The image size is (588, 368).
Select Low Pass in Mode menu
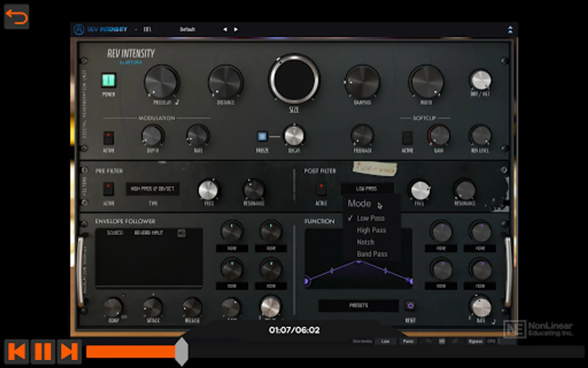371,218
